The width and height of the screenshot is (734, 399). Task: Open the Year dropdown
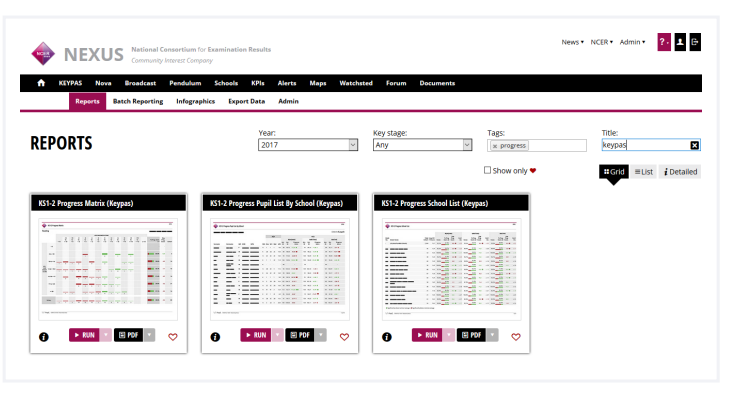pos(308,145)
